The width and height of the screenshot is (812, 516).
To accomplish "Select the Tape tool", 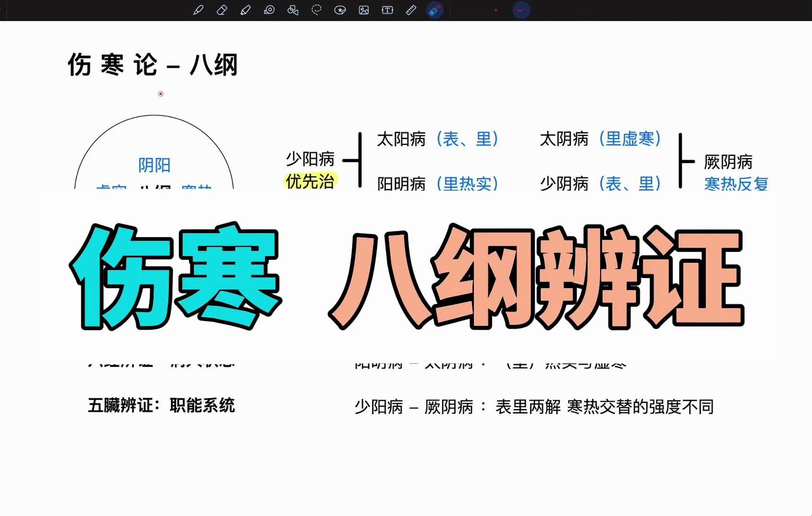I will coord(269,10).
